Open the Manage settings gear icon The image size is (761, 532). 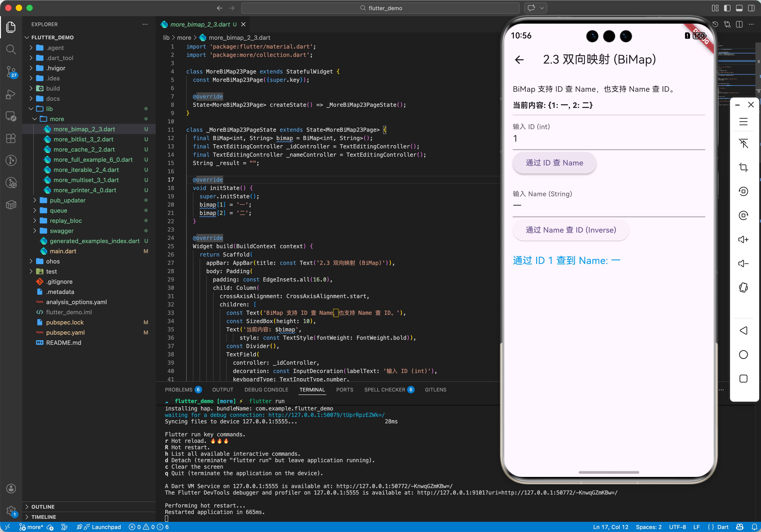tap(11, 511)
